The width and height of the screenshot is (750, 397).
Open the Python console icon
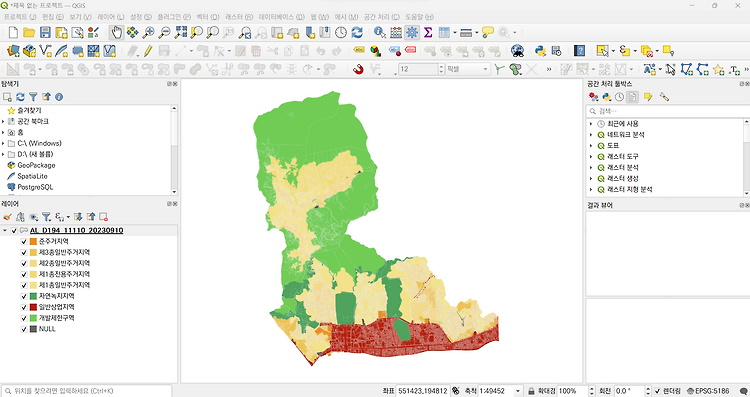(540, 51)
